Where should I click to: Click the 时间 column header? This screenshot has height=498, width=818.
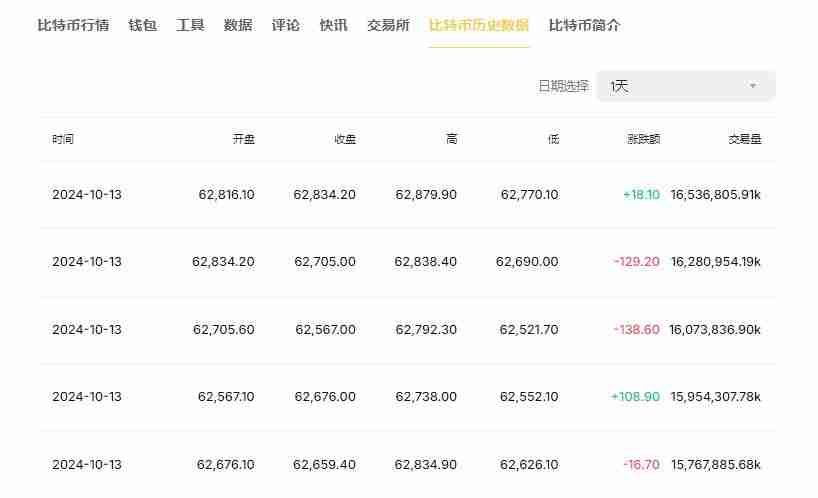[x=63, y=140]
